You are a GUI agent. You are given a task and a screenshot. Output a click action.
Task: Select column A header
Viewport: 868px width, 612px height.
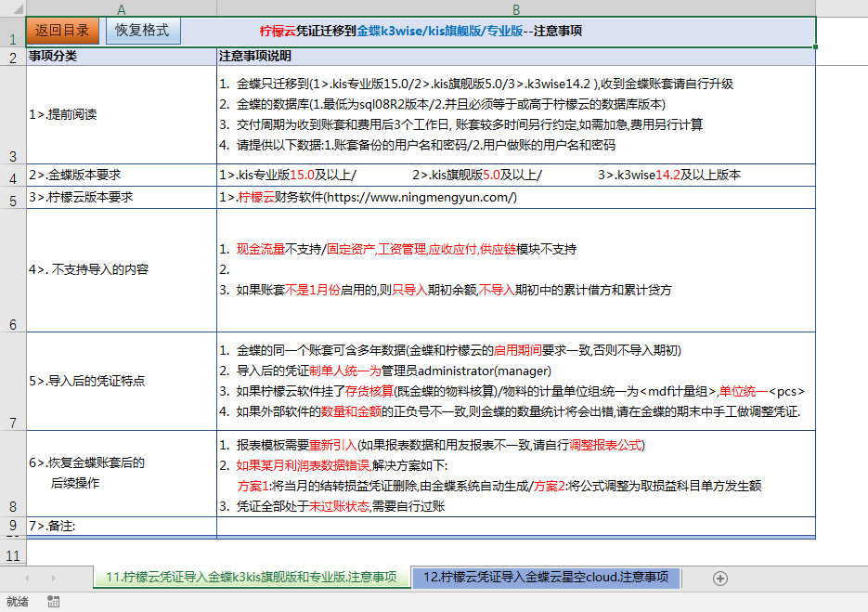click(121, 8)
